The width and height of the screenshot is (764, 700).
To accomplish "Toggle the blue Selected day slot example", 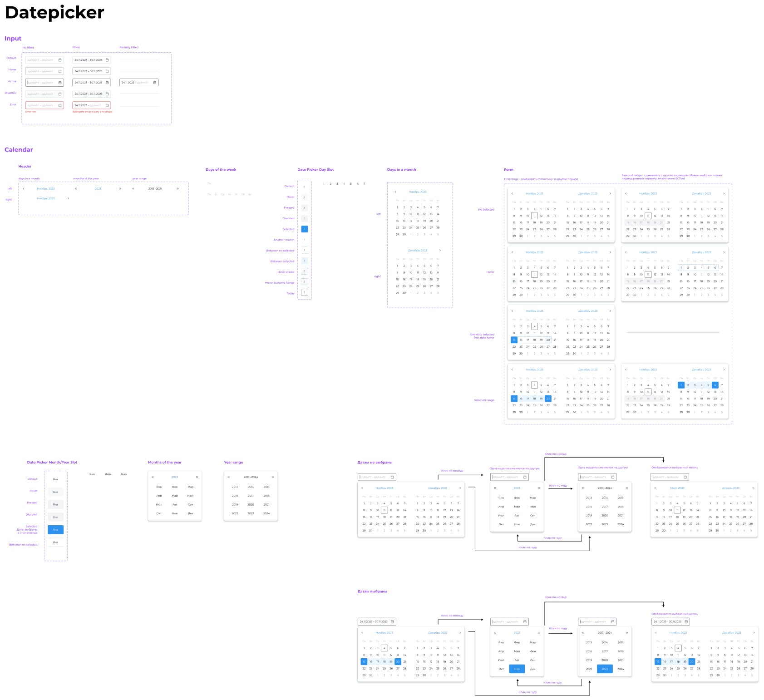I will tap(305, 229).
